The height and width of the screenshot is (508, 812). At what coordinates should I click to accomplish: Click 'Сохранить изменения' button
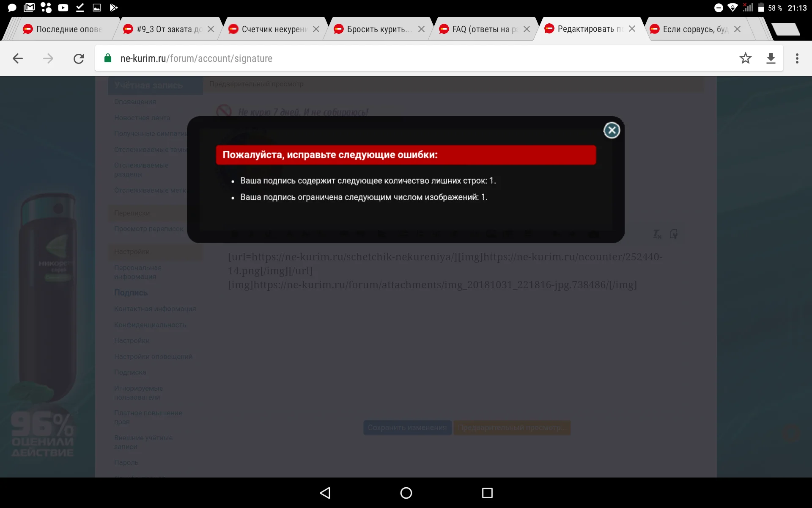[x=407, y=428]
